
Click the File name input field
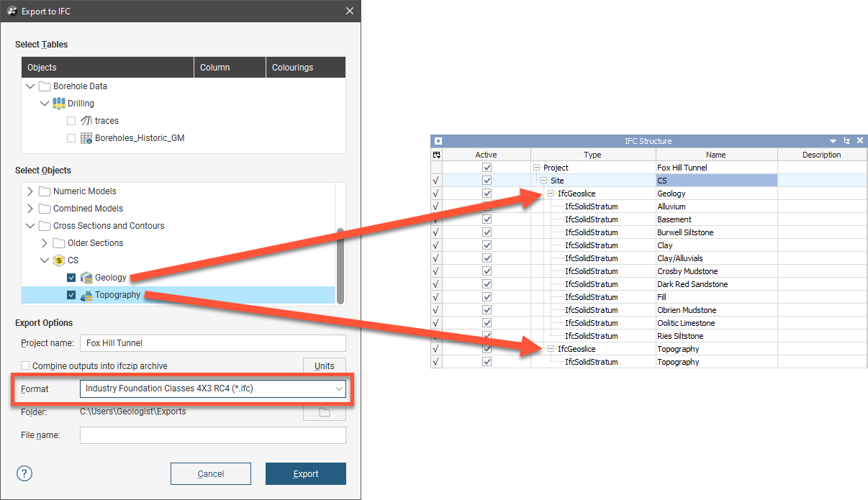tap(213, 435)
